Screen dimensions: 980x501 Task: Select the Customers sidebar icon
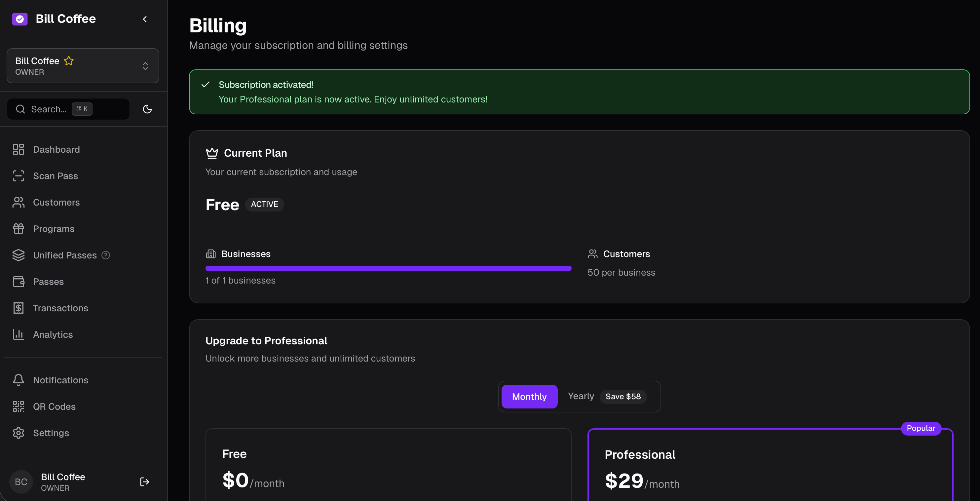click(x=18, y=202)
